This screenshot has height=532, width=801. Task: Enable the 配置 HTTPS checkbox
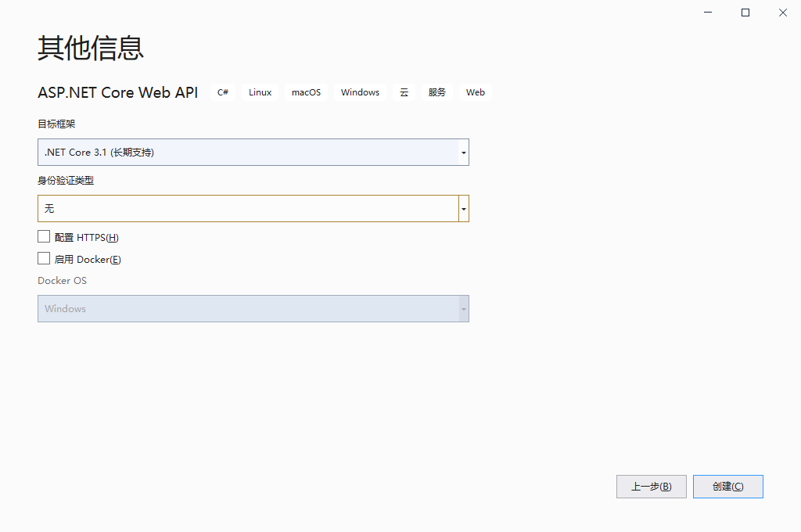pyautogui.click(x=44, y=236)
